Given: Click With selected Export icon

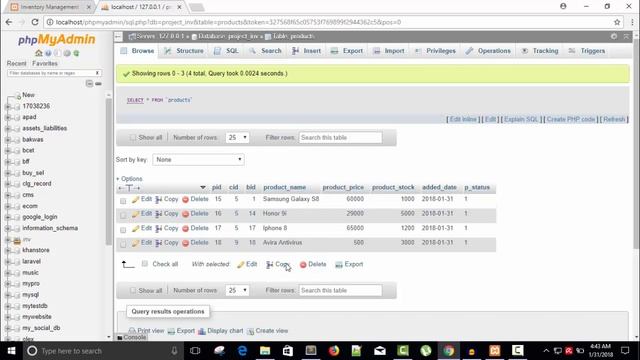Looking at the screenshot, I should tap(339, 264).
